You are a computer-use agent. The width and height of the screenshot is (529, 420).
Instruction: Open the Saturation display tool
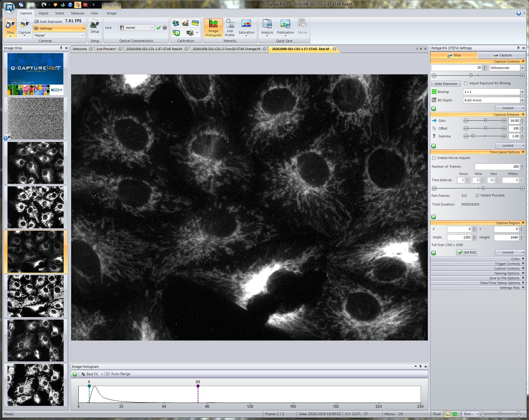[246, 28]
